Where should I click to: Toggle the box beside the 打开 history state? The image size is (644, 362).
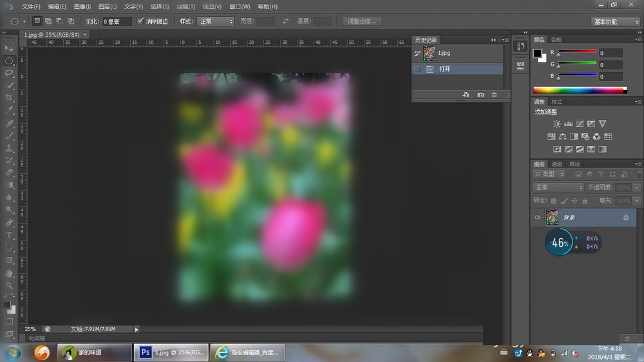(x=417, y=69)
